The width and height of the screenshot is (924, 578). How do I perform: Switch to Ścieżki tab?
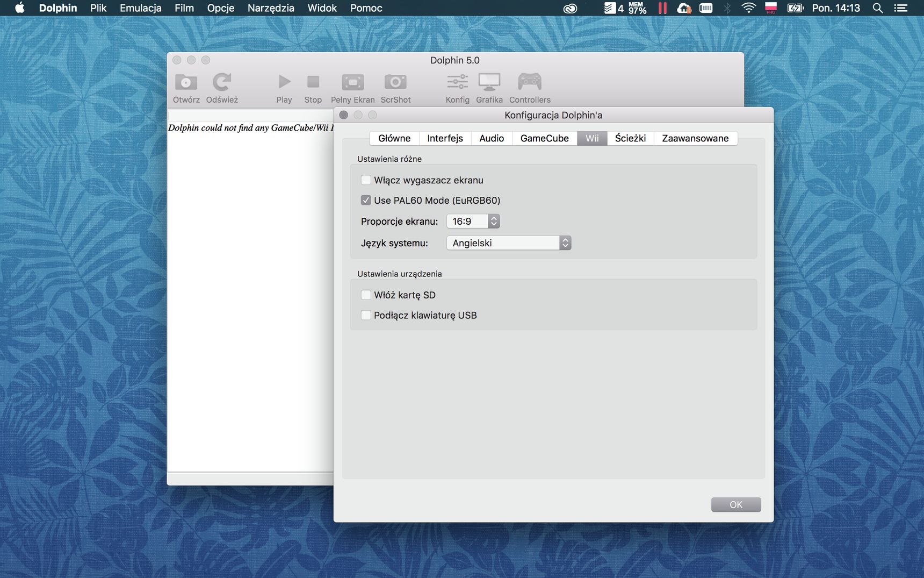click(x=630, y=138)
